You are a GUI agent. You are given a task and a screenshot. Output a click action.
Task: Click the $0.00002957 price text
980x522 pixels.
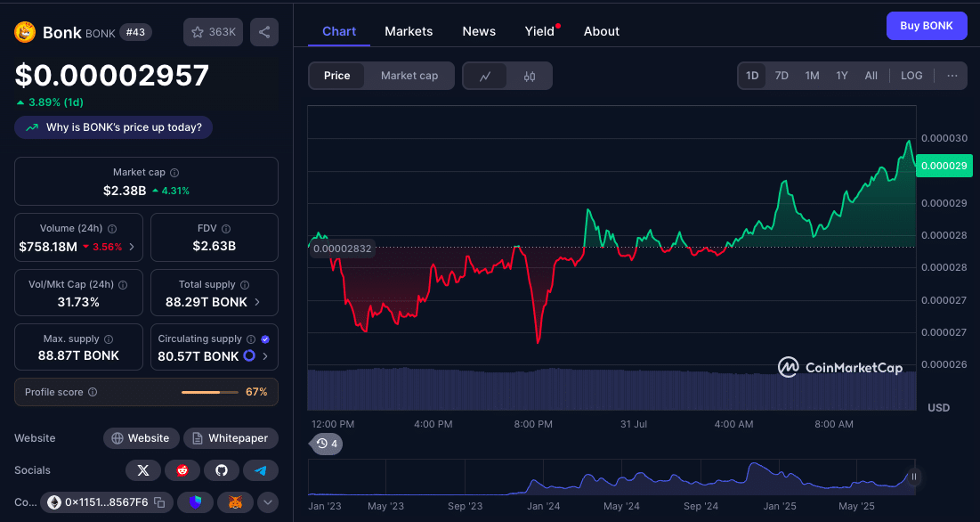tap(112, 76)
